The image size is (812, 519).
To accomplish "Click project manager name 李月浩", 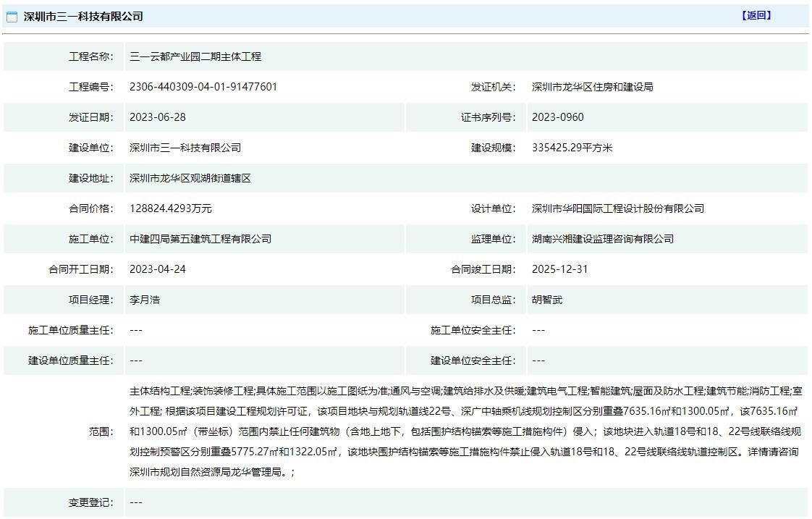I will [144, 300].
